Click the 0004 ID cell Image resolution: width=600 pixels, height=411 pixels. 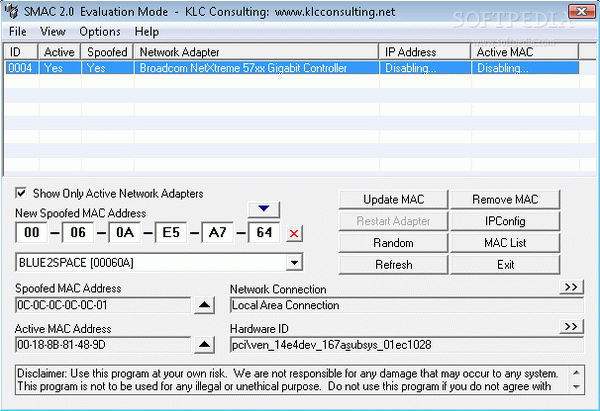point(21,68)
